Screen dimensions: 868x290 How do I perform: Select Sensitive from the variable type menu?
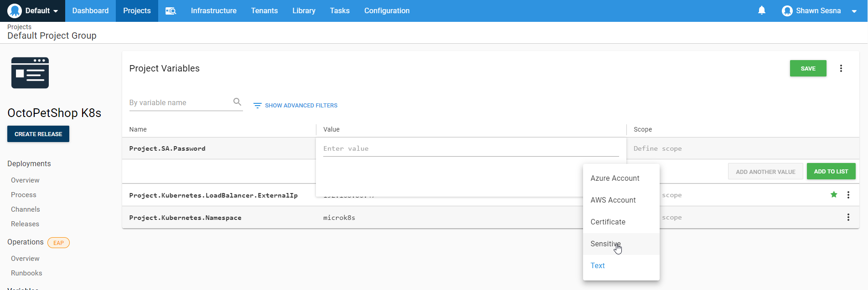tap(605, 244)
